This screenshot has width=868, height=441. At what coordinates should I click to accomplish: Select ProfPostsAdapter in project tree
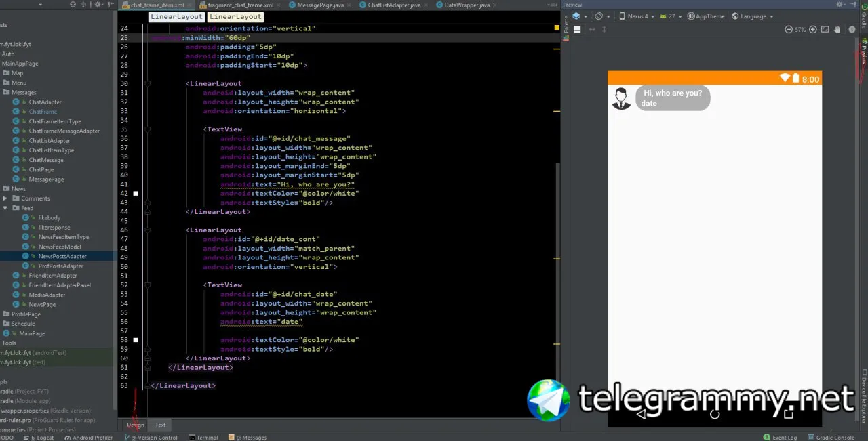click(61, 266)
